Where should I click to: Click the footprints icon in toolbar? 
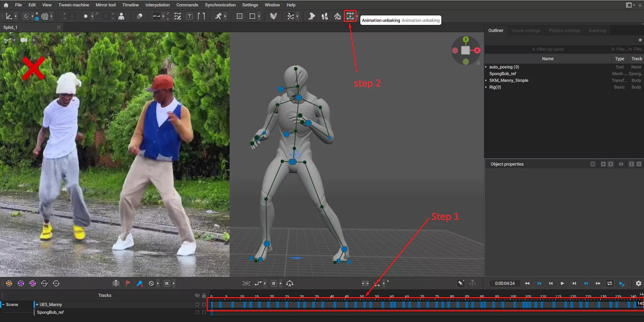tap(324, 16)
